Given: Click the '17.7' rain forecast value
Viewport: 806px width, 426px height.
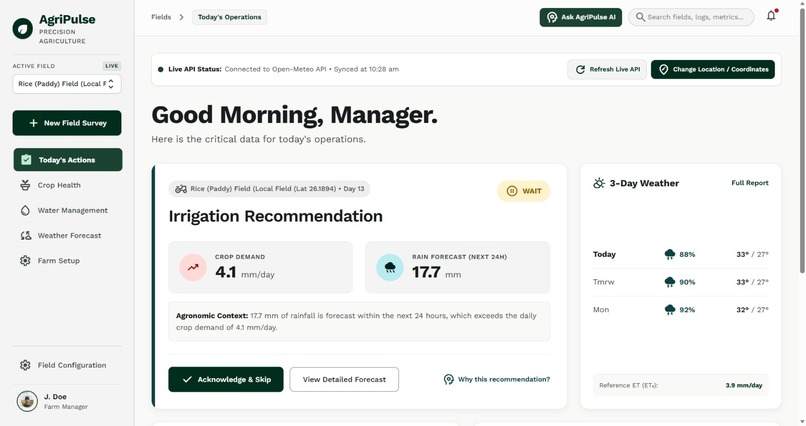Looking at the screenshot, I should [426, 272].
